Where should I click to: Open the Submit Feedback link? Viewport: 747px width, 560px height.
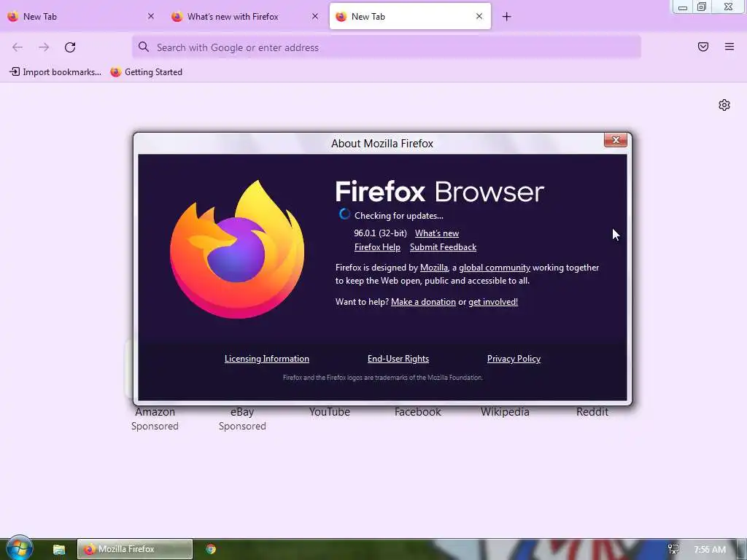click(443, 247)
